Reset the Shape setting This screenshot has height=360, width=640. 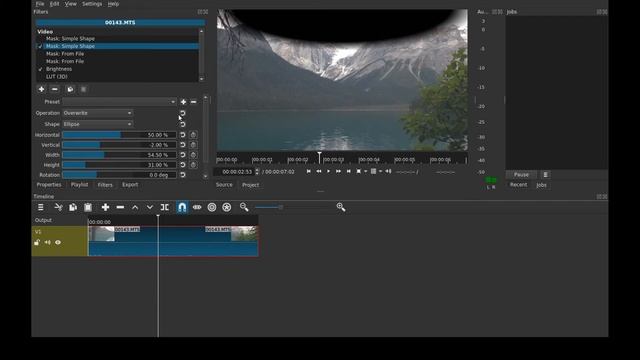coord(182,124)
